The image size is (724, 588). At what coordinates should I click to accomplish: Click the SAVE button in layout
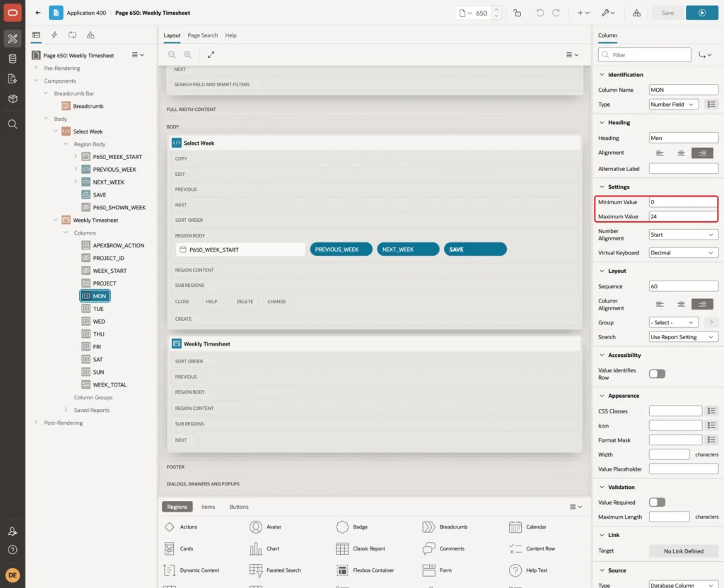[475, 249]
